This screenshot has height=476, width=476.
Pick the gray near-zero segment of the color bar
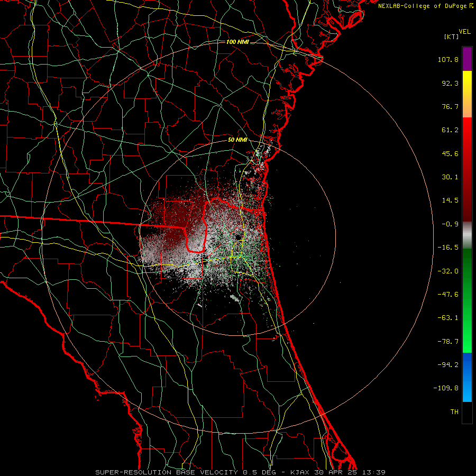click(x=467, y=235)
